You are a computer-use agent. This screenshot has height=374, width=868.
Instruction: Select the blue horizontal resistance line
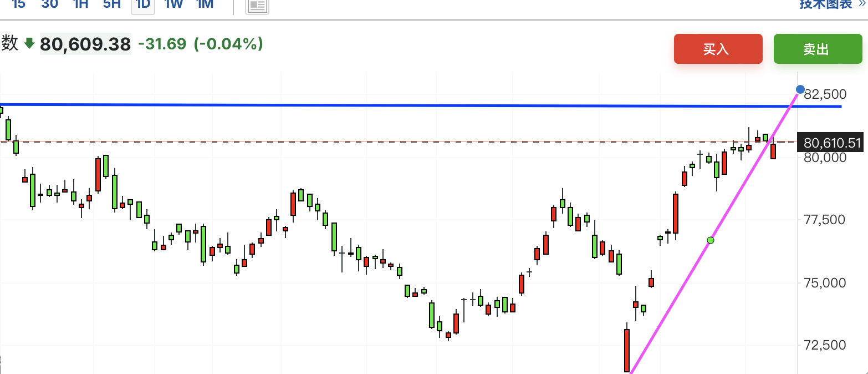pyautogui.click(x=421, y=105)
